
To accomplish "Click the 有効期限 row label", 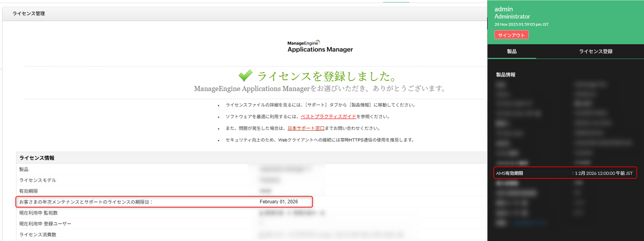I will (x=28, y=191).
